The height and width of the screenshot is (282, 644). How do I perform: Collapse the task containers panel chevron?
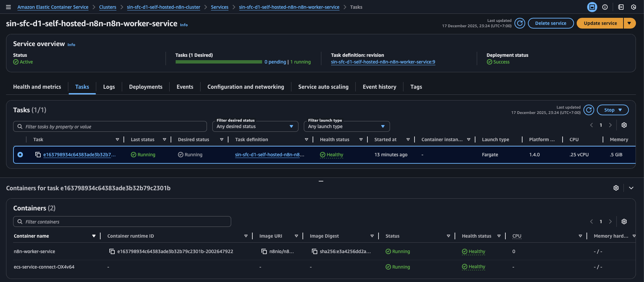tap(631, 188)
